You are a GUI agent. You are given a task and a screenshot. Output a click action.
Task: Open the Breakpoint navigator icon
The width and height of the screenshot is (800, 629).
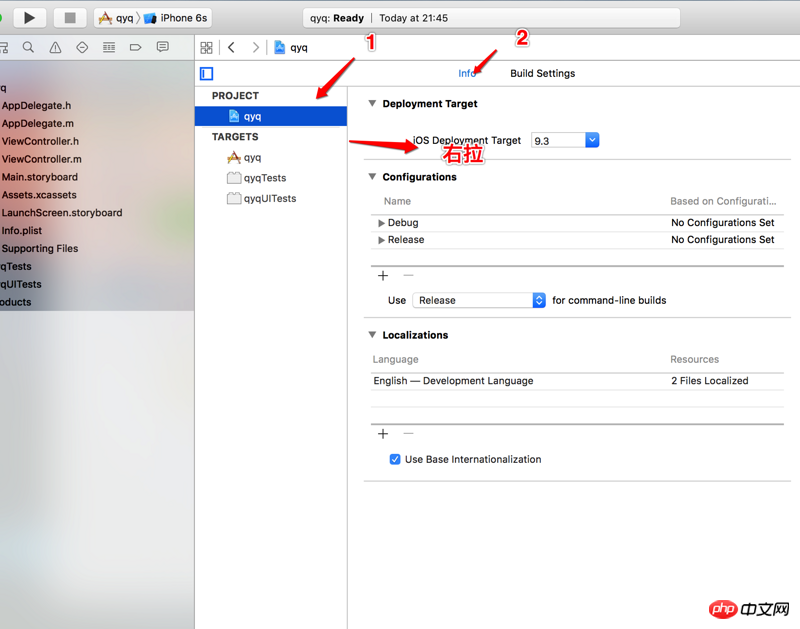135,47
